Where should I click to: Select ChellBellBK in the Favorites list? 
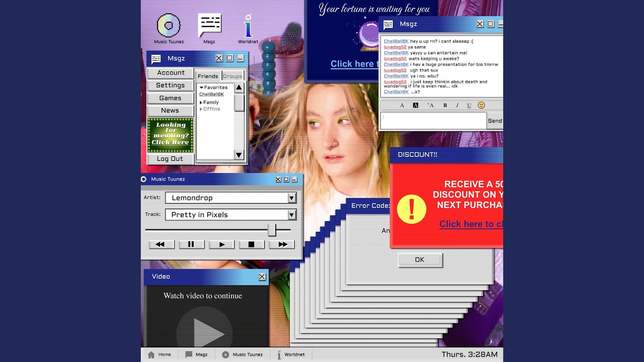click(211, 95)
